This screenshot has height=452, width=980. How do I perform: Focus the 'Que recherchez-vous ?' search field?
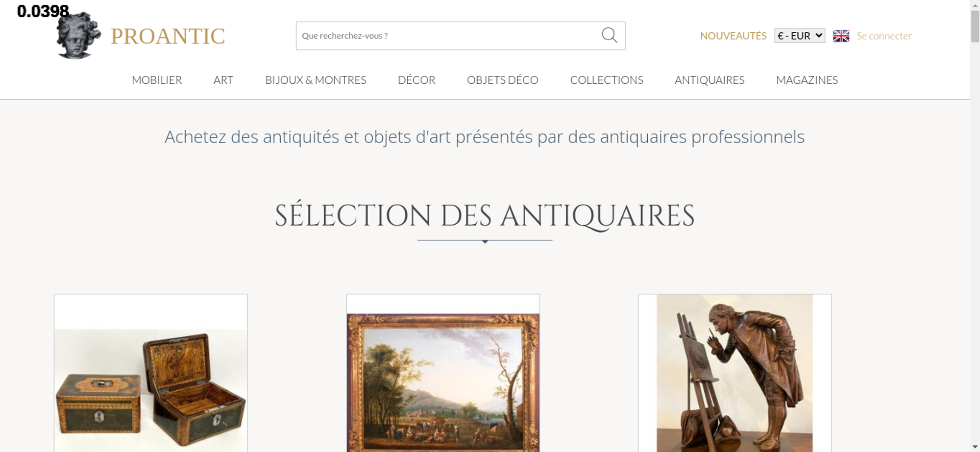click(448, 36)
